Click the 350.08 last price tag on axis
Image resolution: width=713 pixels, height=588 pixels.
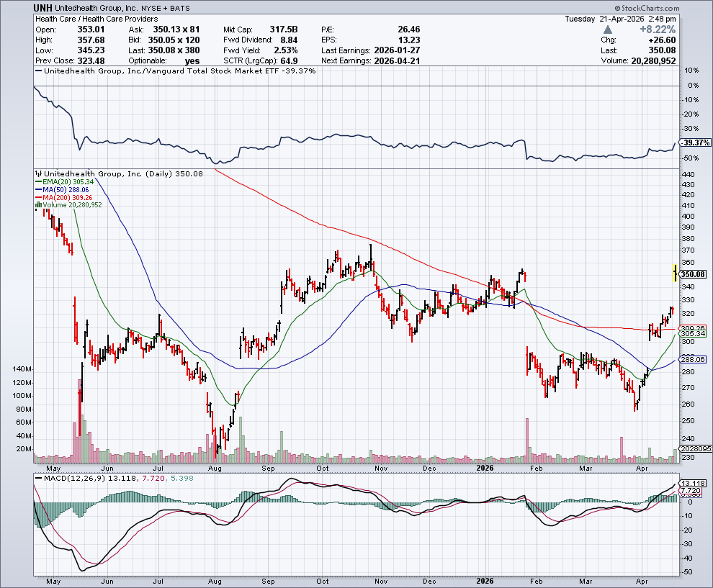(691, 274)
